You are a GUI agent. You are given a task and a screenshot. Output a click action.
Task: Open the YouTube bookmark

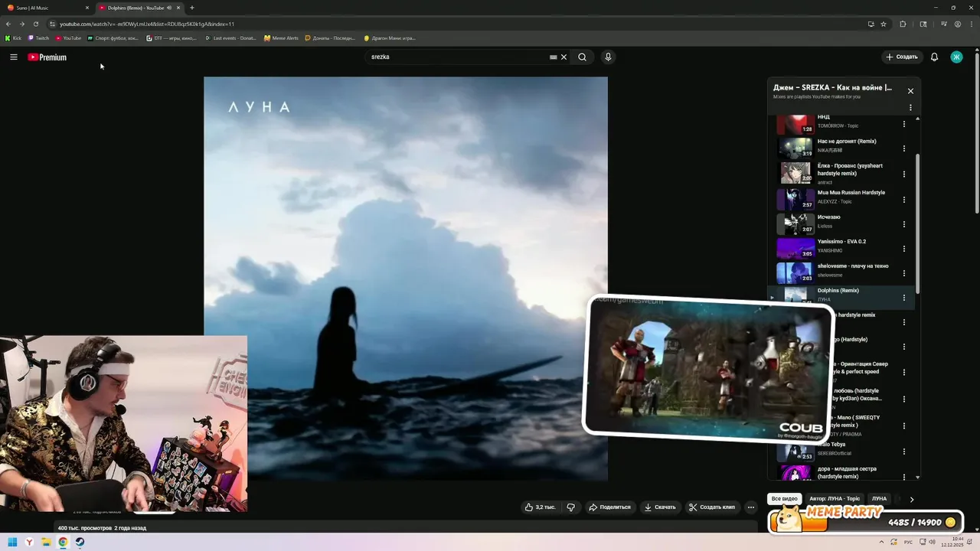coord(68,37)
